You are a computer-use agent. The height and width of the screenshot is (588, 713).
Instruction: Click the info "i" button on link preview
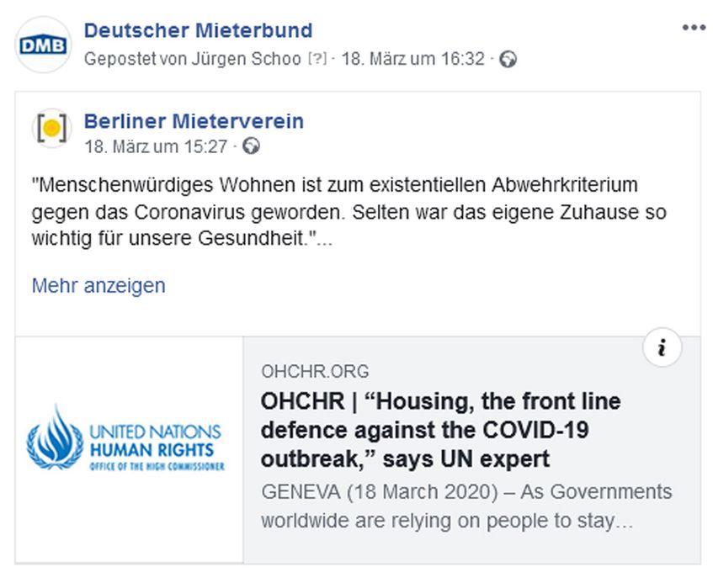click(661, 348)
